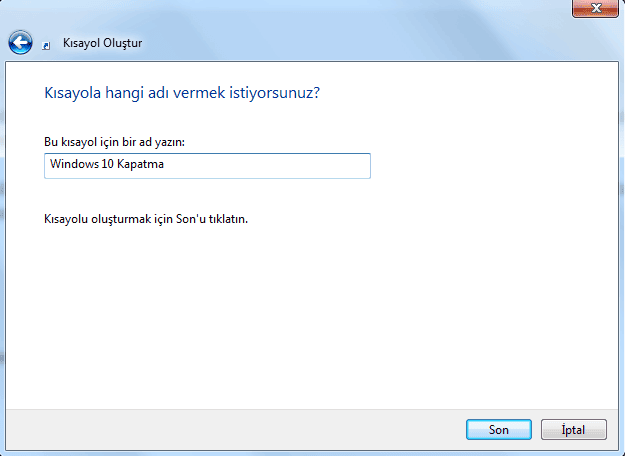Click the word "Kısayola" in the blue heading
Screen dimensions: 625x456
click(x=73, y=93)
